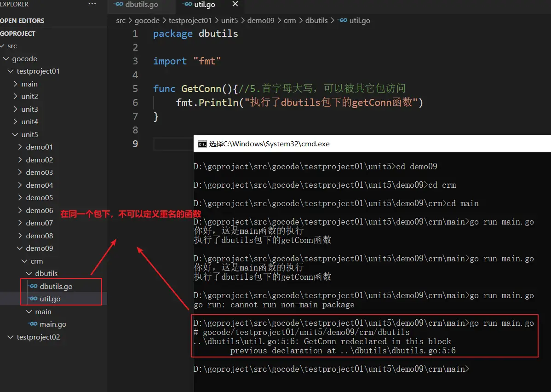Image resolution: width=551 pixels, height=392 pixels.
Task: Expand the OPEN EDITORS section
Action: (22, 21)
